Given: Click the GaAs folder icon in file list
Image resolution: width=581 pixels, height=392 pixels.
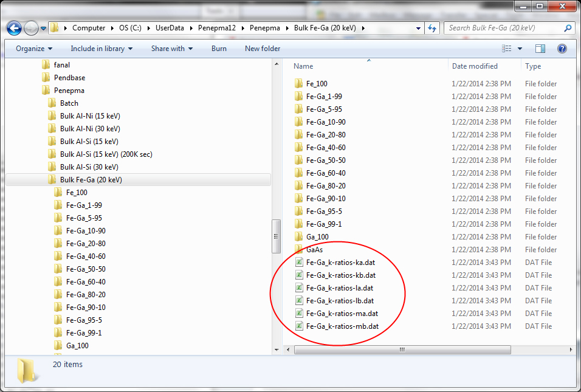Looking at the screenshot, I should pos(298,250).
